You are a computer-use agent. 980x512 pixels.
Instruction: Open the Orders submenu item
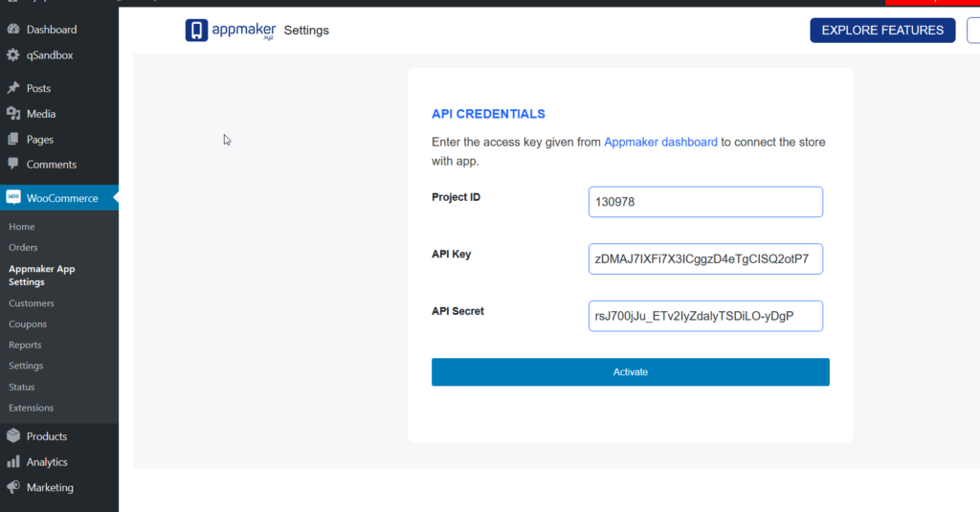click(23, 247)
